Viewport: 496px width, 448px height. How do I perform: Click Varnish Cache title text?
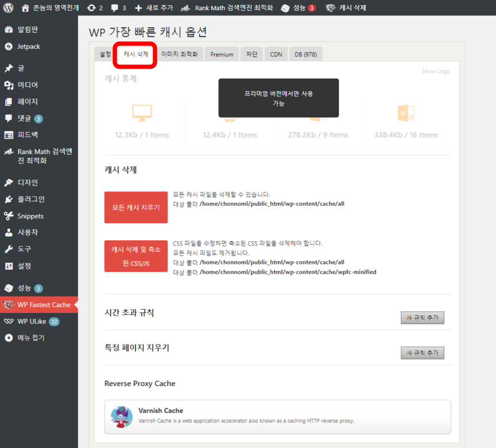pos(161,410)
